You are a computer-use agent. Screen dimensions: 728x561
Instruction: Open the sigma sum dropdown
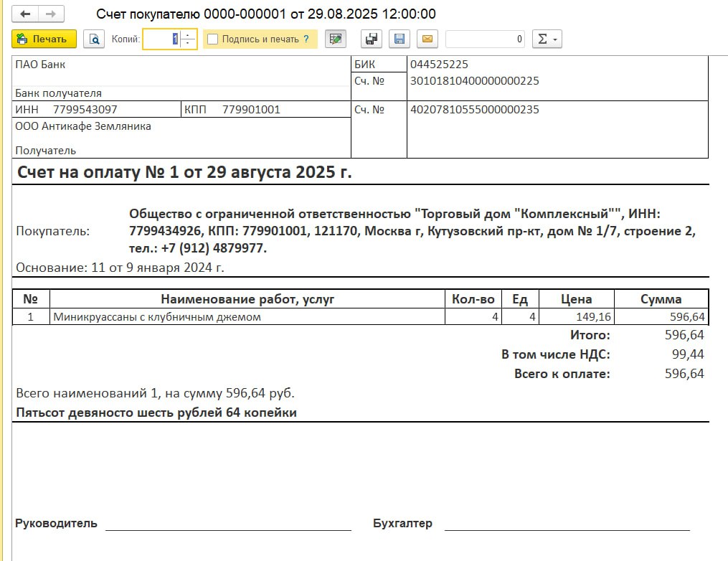tap(547, 39)
